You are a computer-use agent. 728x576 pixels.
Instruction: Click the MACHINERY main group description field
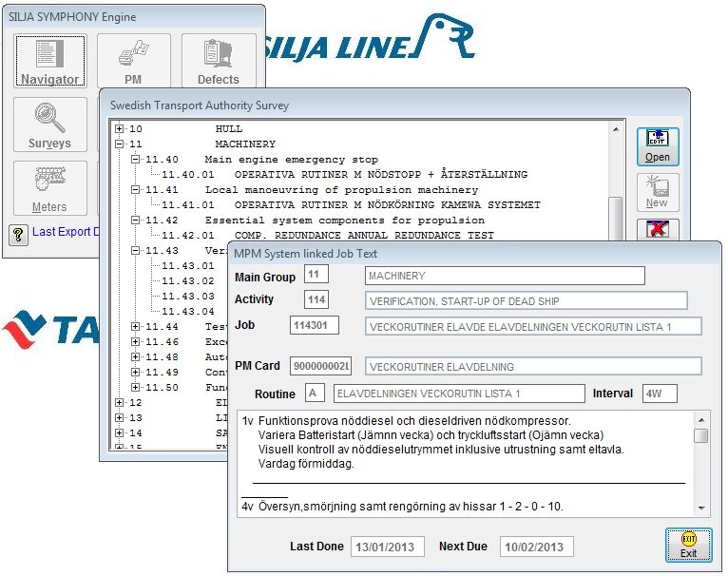[x=506, y=276]
